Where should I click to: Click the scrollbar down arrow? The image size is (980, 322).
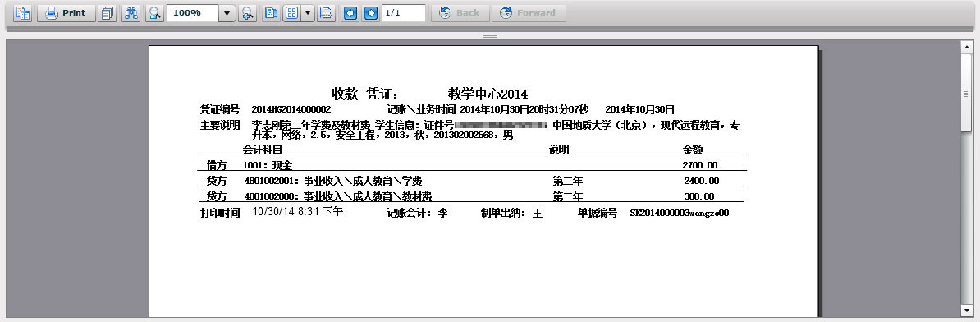[966, 310]
